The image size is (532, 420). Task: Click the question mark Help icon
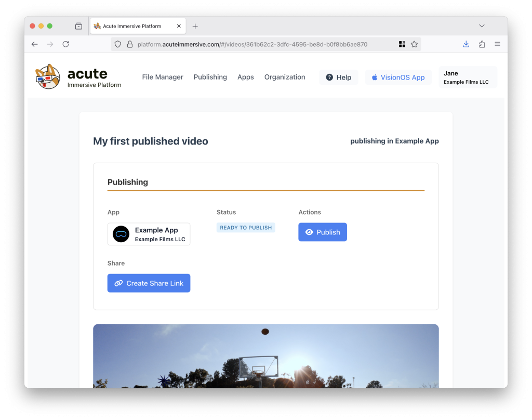(329, 77)
